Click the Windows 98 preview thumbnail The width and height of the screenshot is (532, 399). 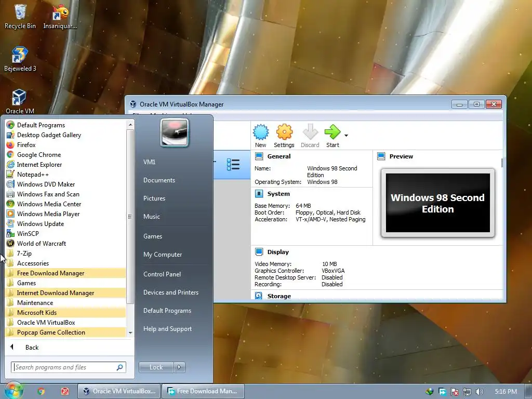[437, 203]
